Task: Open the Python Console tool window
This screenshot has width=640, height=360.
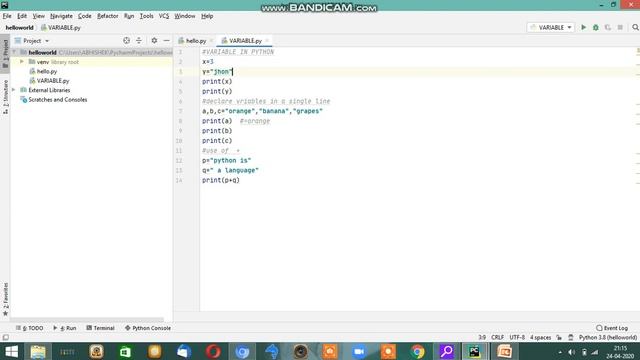Action: point(148,328)
